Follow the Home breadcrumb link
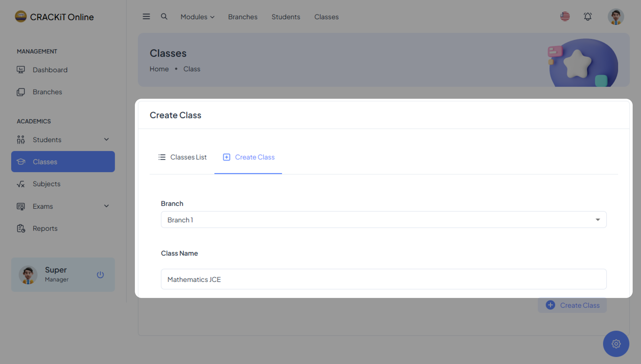This screenshot has height=364, width=641. 159,69
